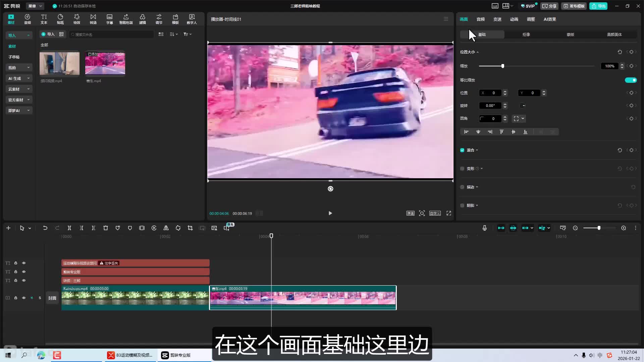Click the split clip tool icon
The height and width of the screenshot is (362, 644).
[x=69, y=228]
